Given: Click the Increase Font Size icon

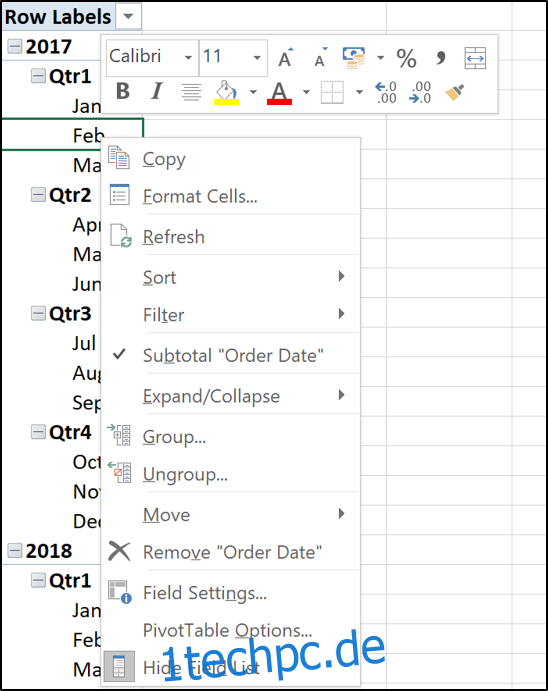Looking at the screenshot, I should 285,57.
